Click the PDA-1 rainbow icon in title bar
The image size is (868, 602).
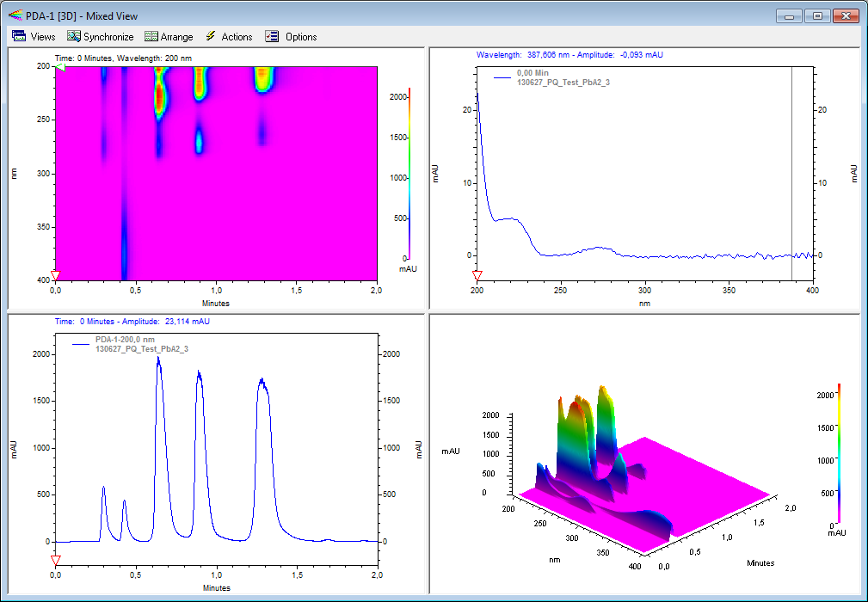click(15, 15)
